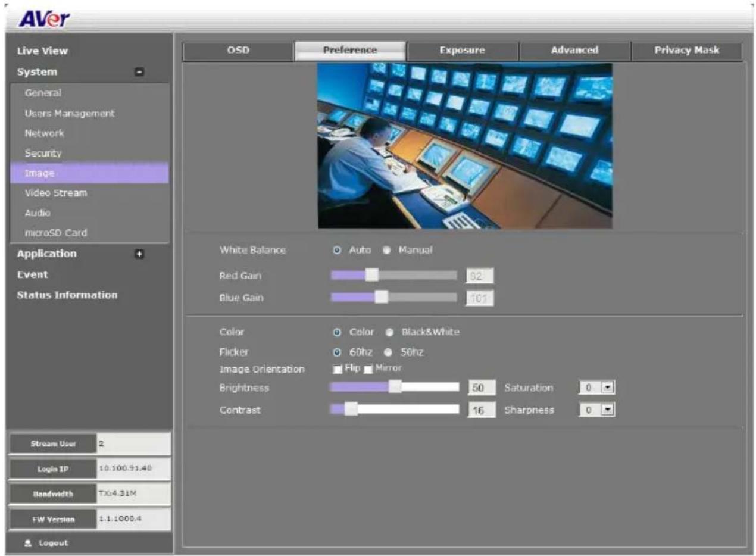The height and width of the screenshot is (556, 756).
Task: Set flicker to 60hz
Action: click(x=338, y=352)
